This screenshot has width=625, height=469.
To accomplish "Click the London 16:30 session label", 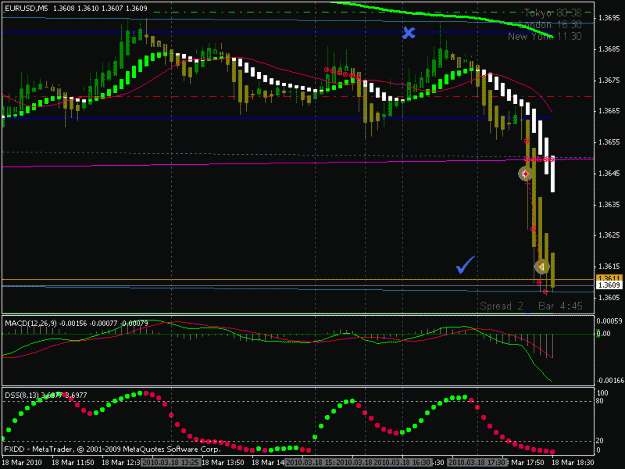I will click(550, 25).
